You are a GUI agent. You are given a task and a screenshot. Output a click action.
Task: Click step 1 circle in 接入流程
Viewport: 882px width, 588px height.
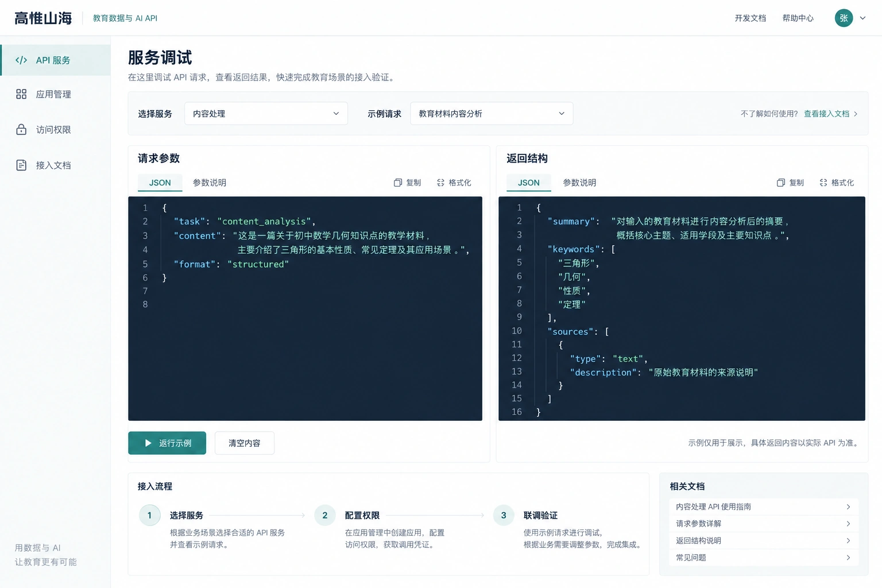149,515
